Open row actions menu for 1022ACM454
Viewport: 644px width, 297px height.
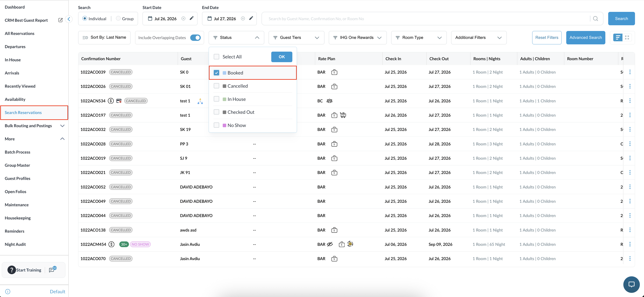[x=630, y=244]
